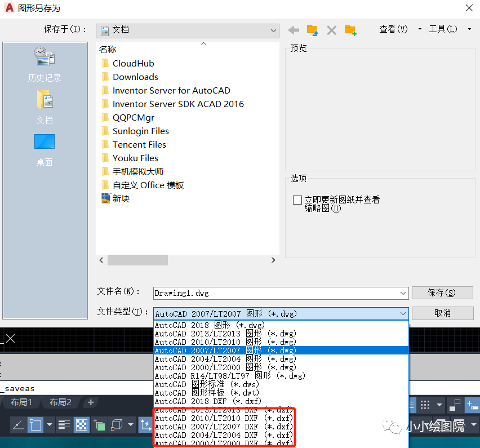The width and height of the screenshot is (480, 448).
Task: Choose AutoCAD 2010/LT2010 图形 (*.dwg) option
Action: (281, 342)
